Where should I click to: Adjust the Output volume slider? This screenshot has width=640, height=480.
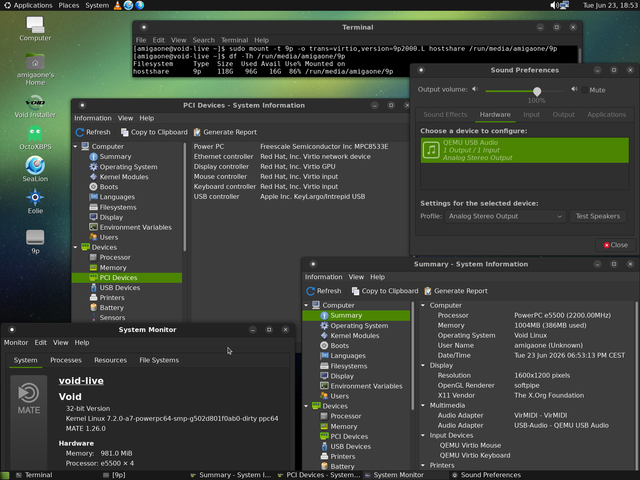pos(524,91)
